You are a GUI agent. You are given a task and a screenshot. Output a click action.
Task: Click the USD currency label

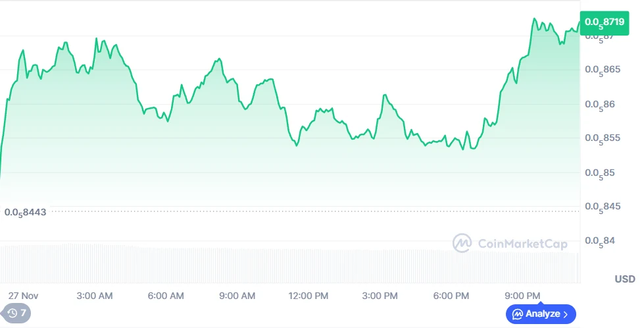(625, 279)
